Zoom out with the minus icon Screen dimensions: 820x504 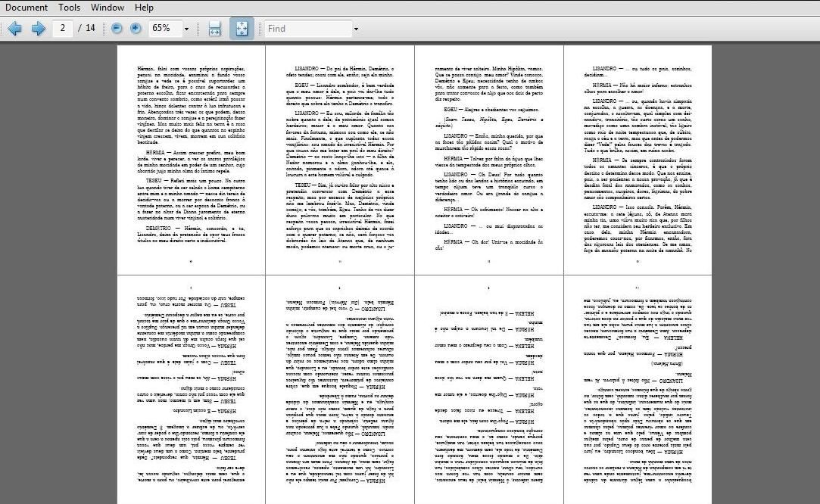(x=116, y=28)
